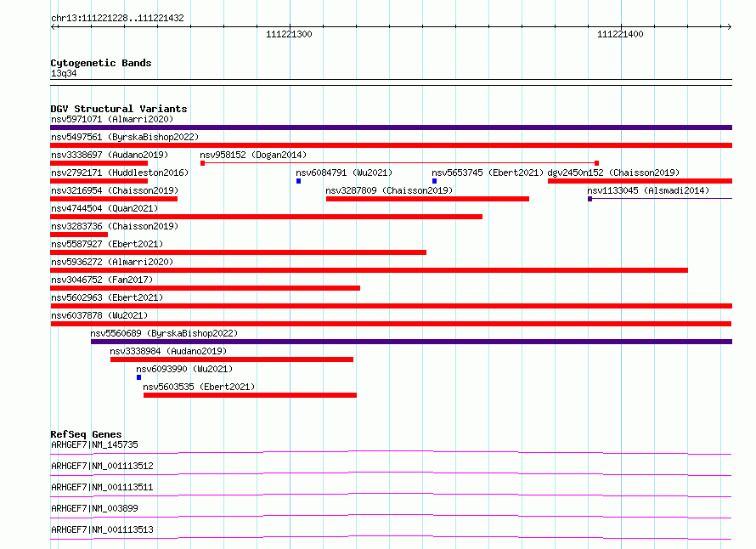Open ARHGEF7|NM_001113513 gene label
Image resolution: width=756 pixels, height=549 pixels.
pyautogui.click(x=102, y=529)
